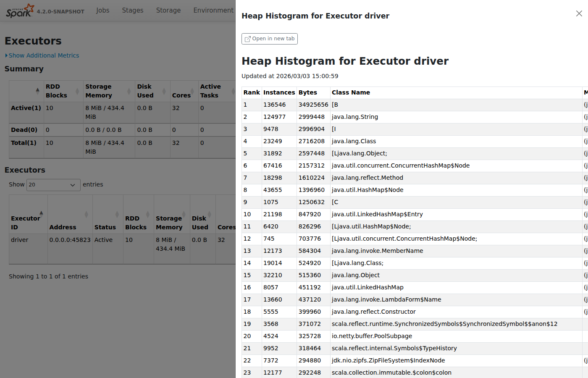
Task: Sort executors table by Disk Used
Action: point(203,214)
